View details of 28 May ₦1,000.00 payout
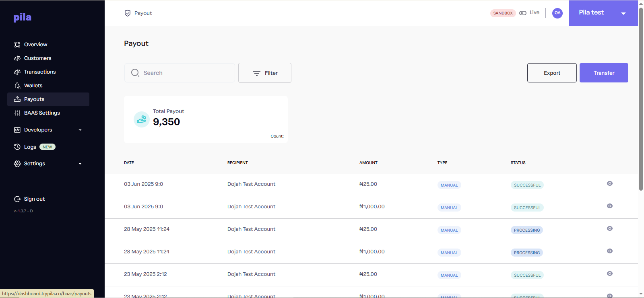Viewport: 644px width, 298px height. [610, 251]
